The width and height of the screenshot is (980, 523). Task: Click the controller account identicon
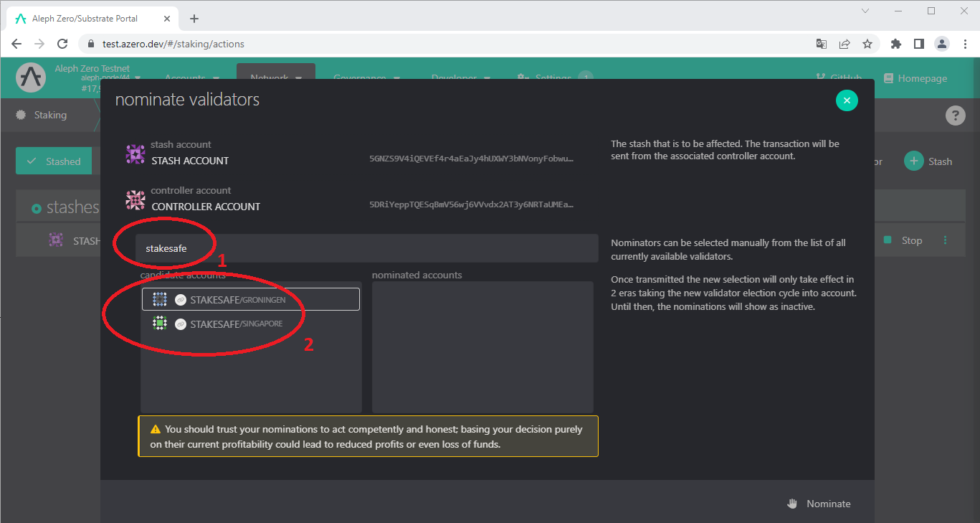click(135, 200)
